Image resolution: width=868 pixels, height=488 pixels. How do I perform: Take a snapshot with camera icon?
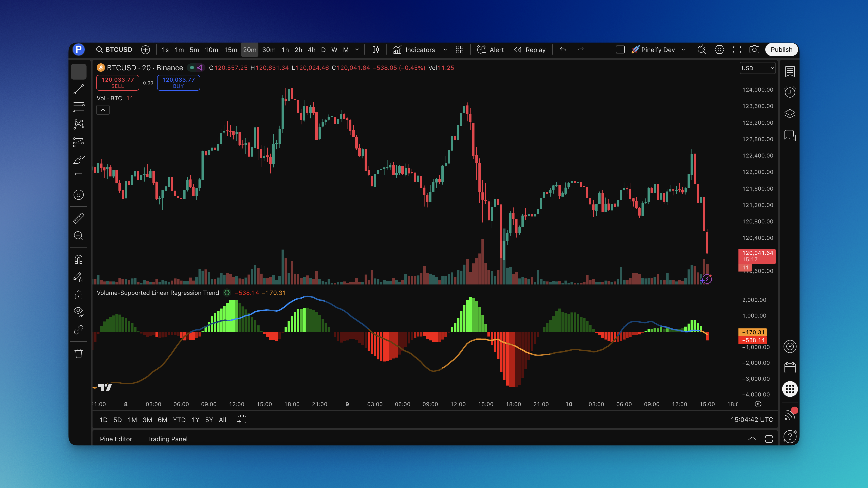click(x=754, y=50)
